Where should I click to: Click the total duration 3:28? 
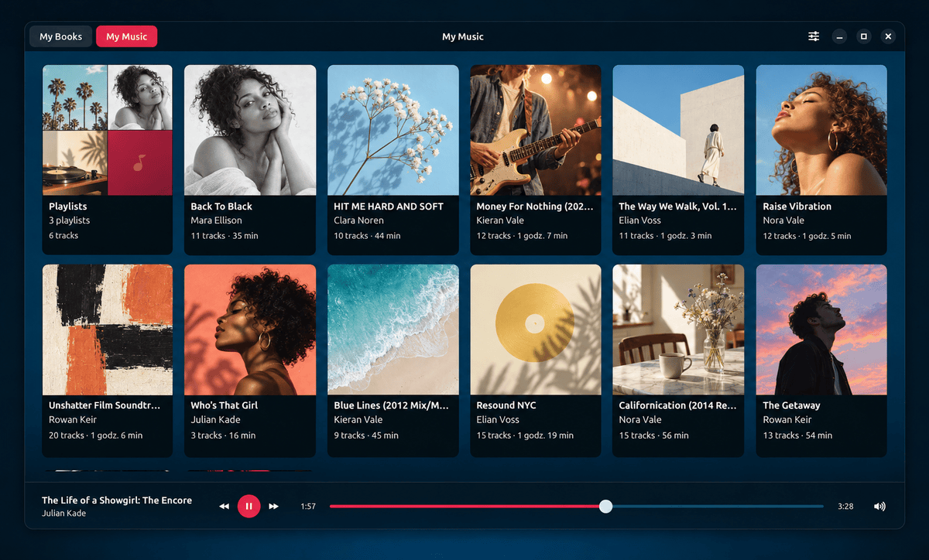tap(845, 507)
